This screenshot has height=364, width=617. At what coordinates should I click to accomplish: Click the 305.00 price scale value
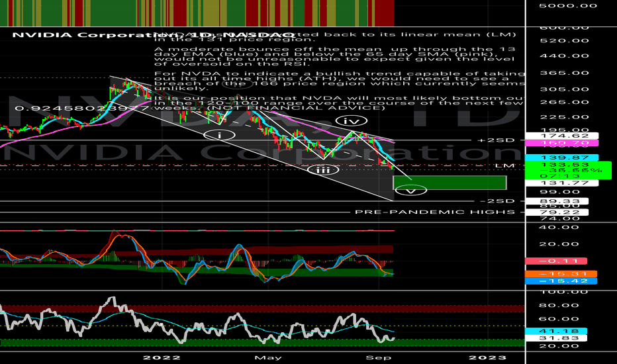coord(564,89)
